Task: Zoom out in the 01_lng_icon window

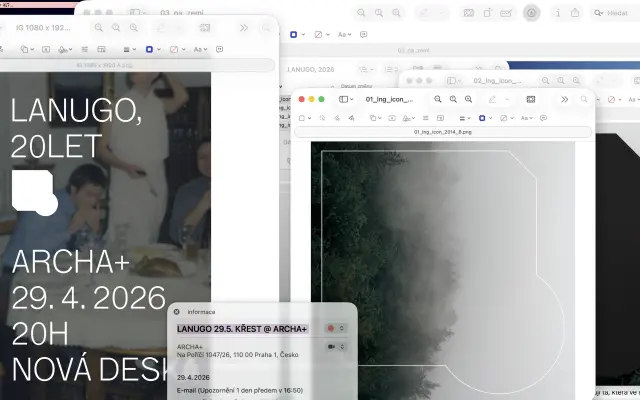Action: coord(437,100)
